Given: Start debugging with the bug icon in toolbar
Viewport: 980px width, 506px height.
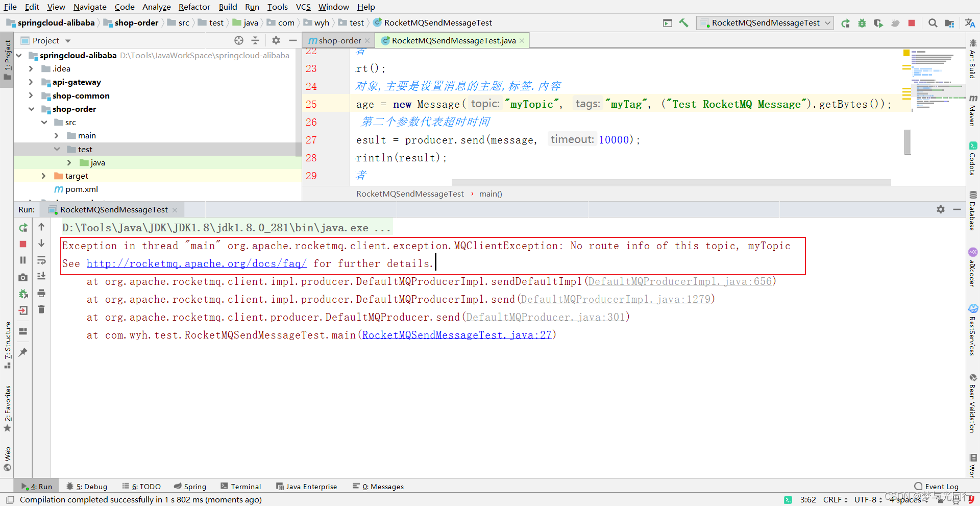Looking at the screenshot, I should [x=862, y=23].
